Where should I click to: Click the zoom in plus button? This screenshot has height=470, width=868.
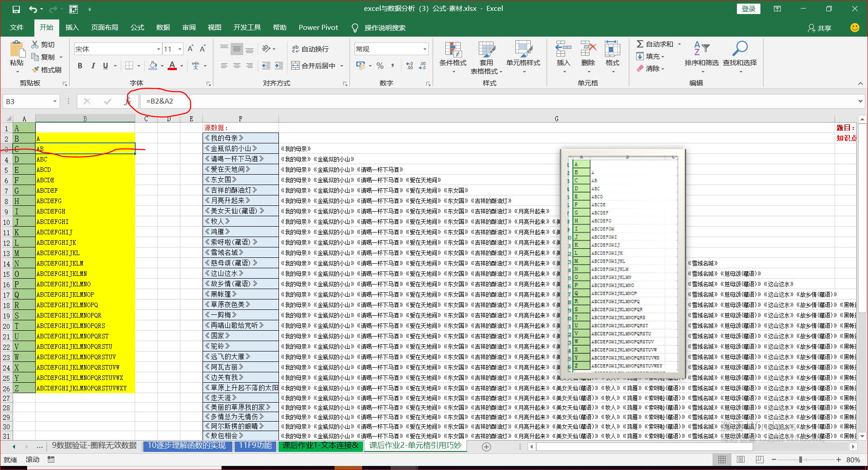839,460
